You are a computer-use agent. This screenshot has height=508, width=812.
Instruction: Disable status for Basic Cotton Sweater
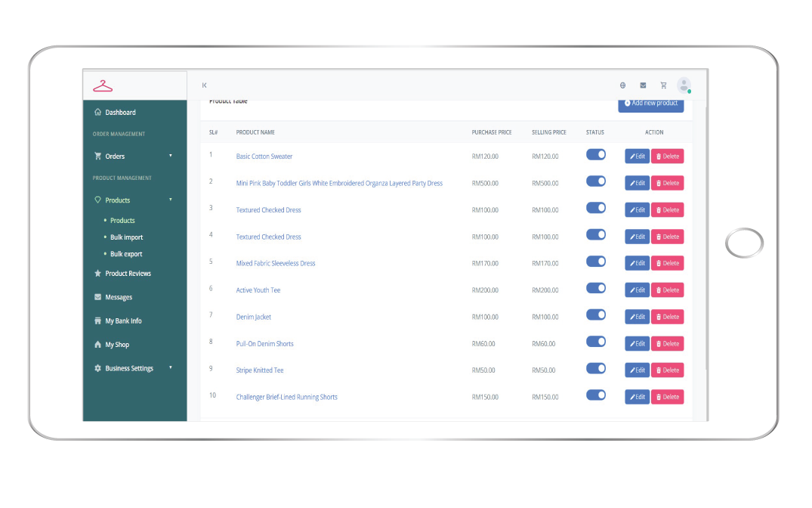click(596, 154)
